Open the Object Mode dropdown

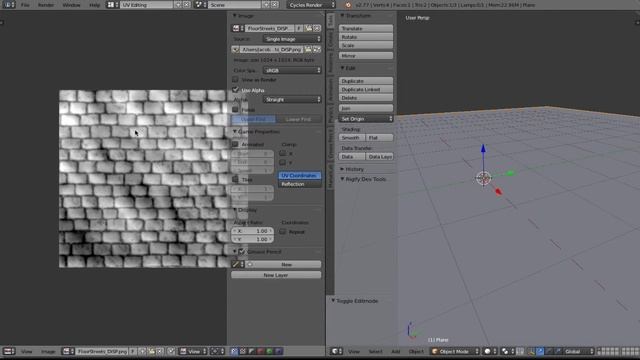point(455,351)
